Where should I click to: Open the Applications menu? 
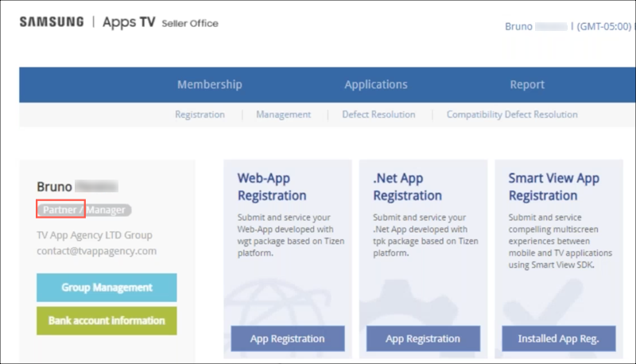coord(375,84)
